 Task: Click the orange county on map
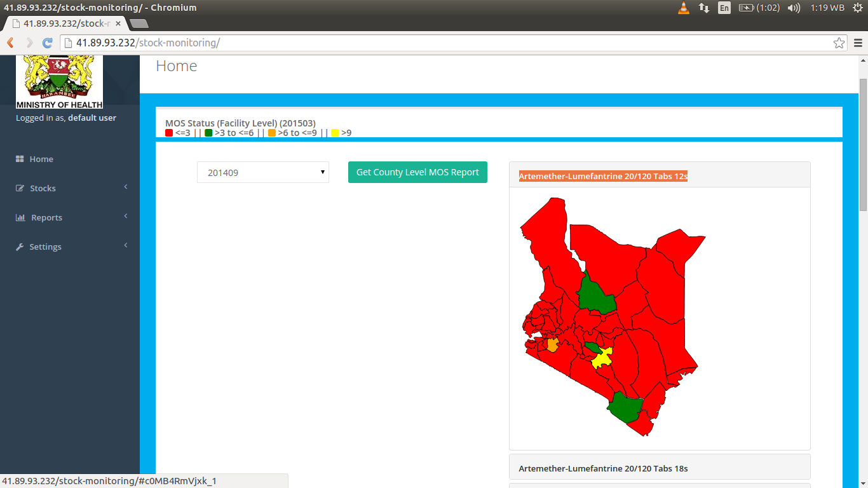552,345
